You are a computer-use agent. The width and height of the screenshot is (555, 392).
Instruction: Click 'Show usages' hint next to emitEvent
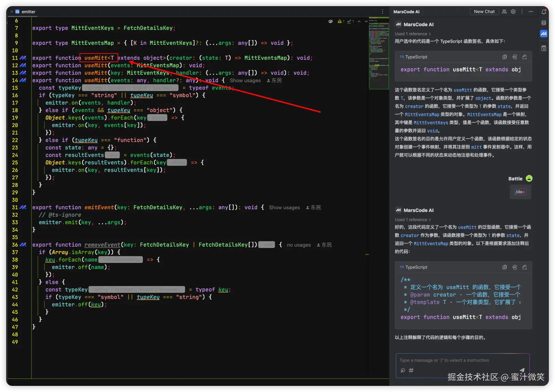pyautogui.click(x=284, y=208)
